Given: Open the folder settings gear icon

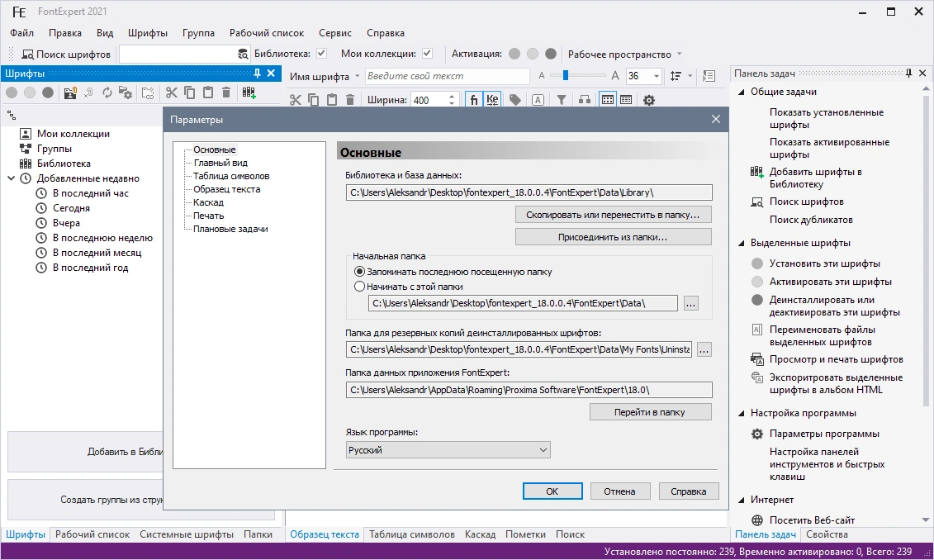Looking at the screenshot, I should pos(125,93).
